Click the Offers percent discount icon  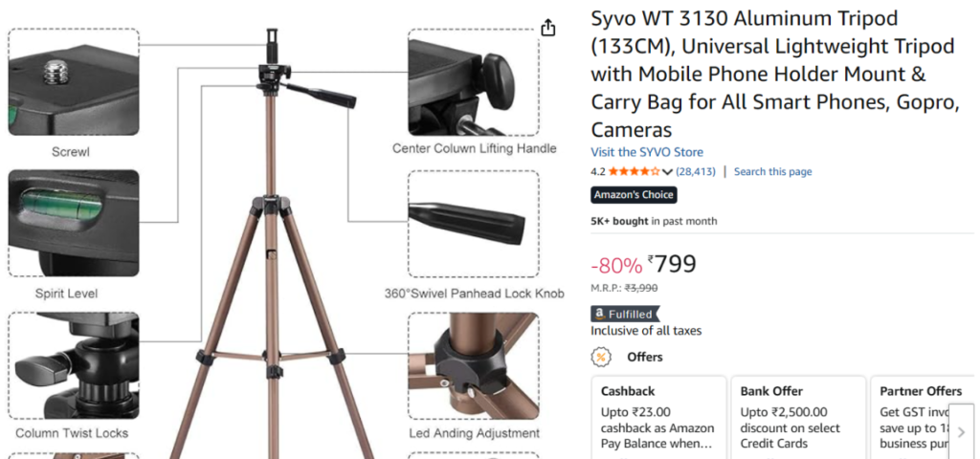point(601,358)
